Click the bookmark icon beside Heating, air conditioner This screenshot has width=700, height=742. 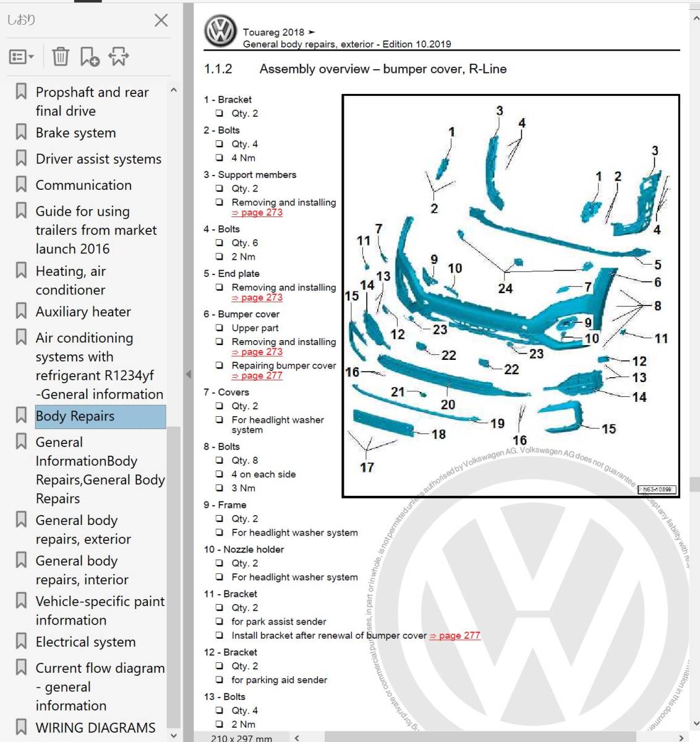[21, 271]
